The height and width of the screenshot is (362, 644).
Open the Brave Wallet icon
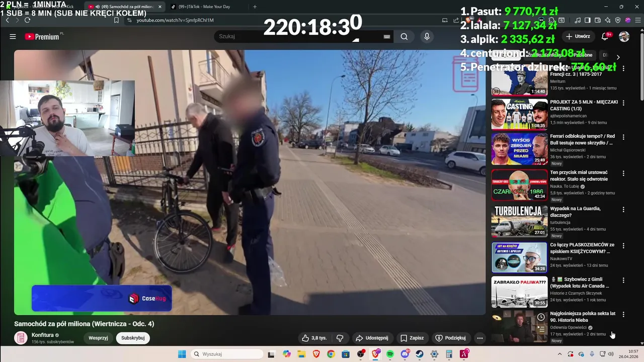pyautogui.click(x=598, y=20)
